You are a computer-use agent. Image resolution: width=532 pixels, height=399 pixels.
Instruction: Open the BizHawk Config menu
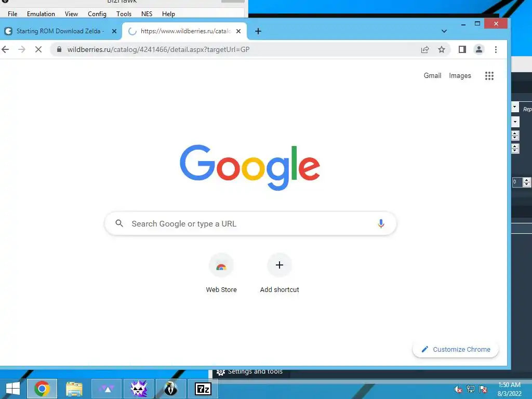[97, 14]
